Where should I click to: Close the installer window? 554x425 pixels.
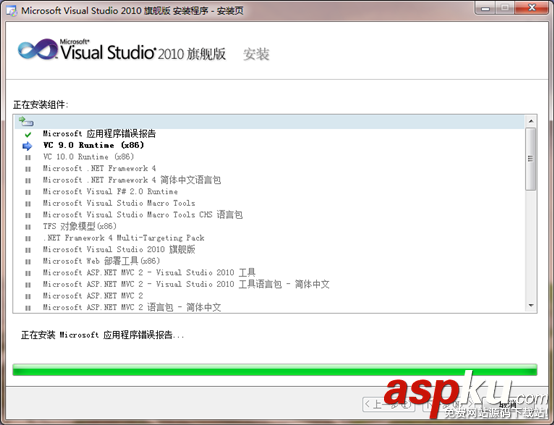tap(532, 8)
